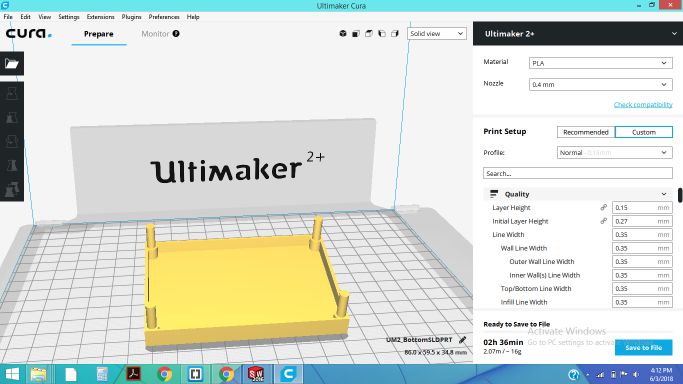Follow the Check compatibility link
Image resolution: width=683 pixels, height=384 pixels.
(643, 104)
